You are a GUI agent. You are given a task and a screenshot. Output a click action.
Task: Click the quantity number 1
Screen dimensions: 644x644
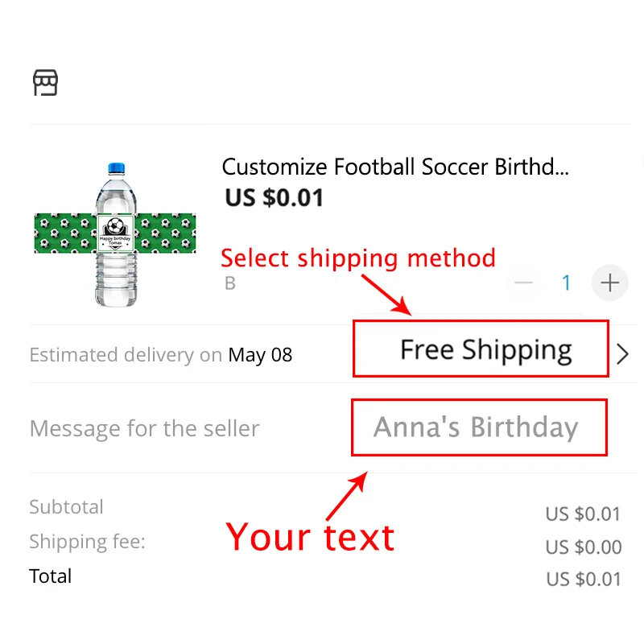coord(566,283)
